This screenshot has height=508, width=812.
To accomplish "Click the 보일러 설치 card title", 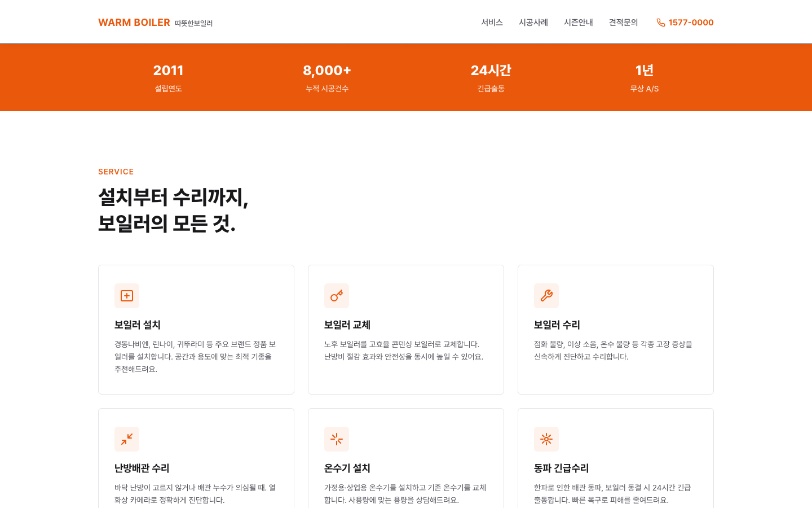I will [138, 325].
